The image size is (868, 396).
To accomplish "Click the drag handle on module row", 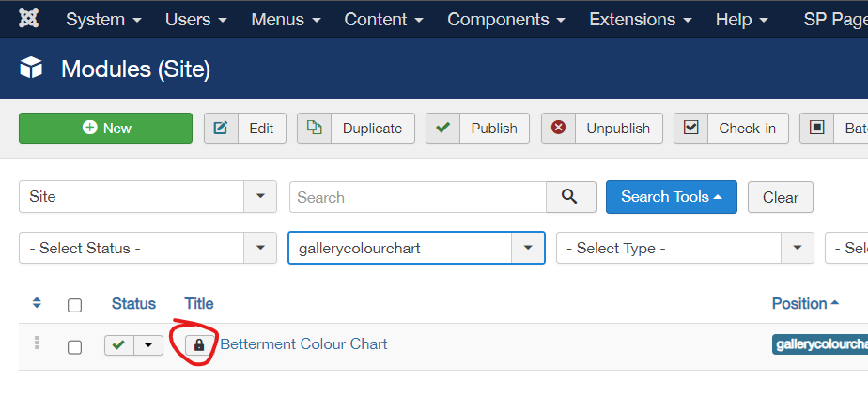I will tap(37, 343).
